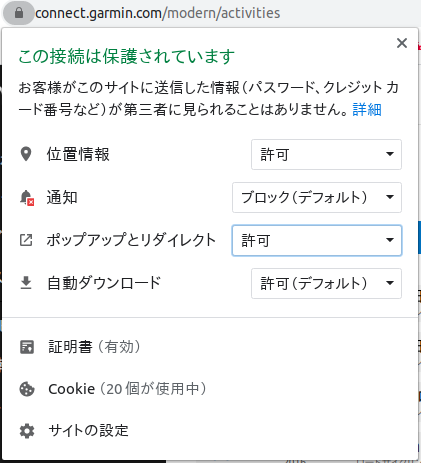The image size is (421, 463).
Task: Click the automatic download arrow icon
Action: [26, 283]
